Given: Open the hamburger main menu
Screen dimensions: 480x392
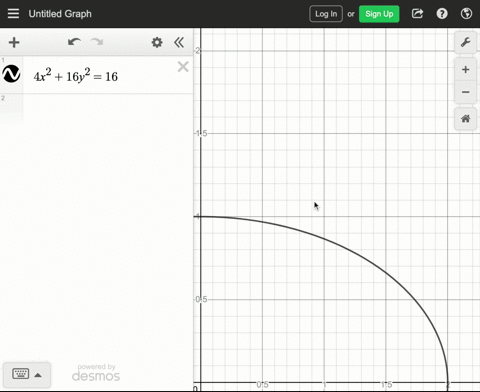Looking at the screenshot, I should point(13,14).
